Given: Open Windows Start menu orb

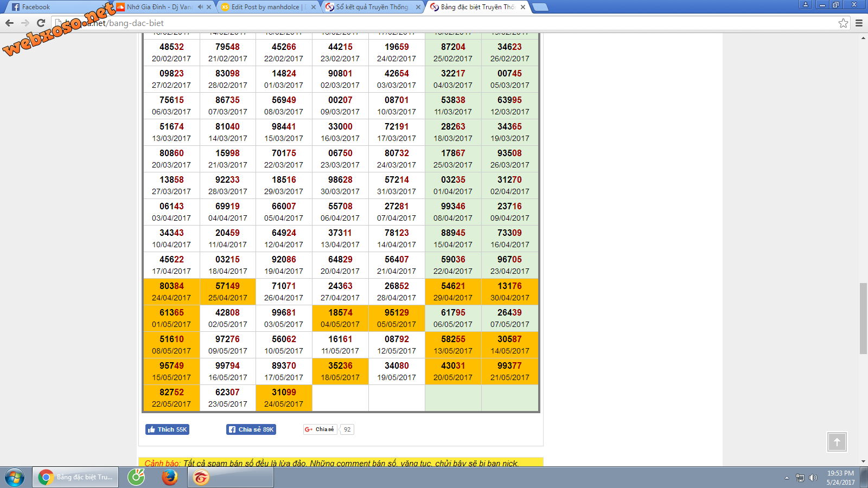Looking at the screenshot, I should point(15,477).
